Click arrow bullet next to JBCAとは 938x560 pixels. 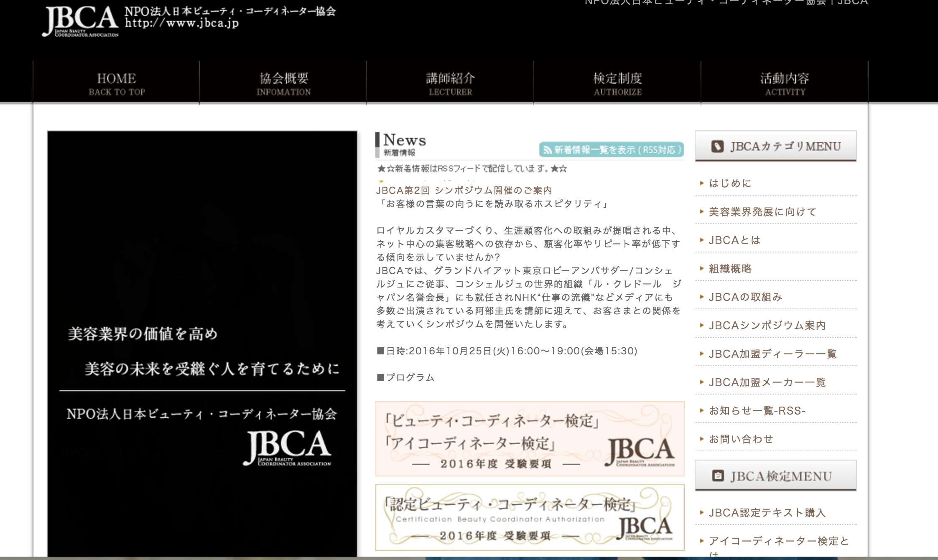coord(702,240)
